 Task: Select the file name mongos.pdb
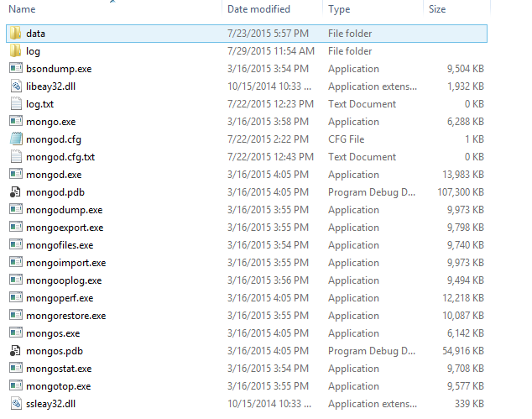[55, 352]
